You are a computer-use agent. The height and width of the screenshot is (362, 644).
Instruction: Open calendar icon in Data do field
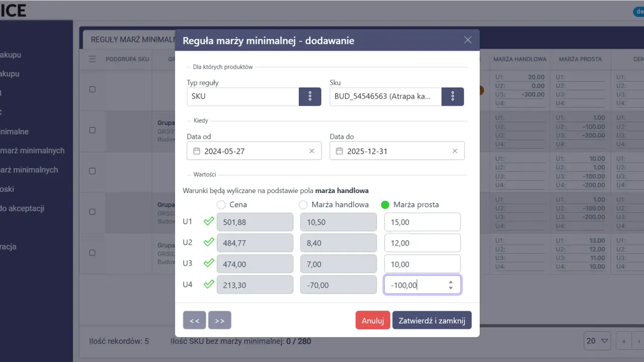click(339, 151)
